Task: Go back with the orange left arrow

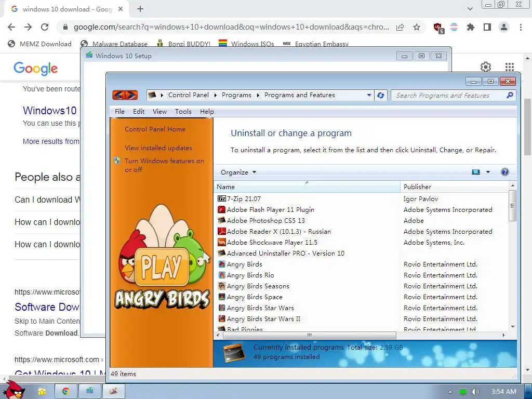Action: 118,95
